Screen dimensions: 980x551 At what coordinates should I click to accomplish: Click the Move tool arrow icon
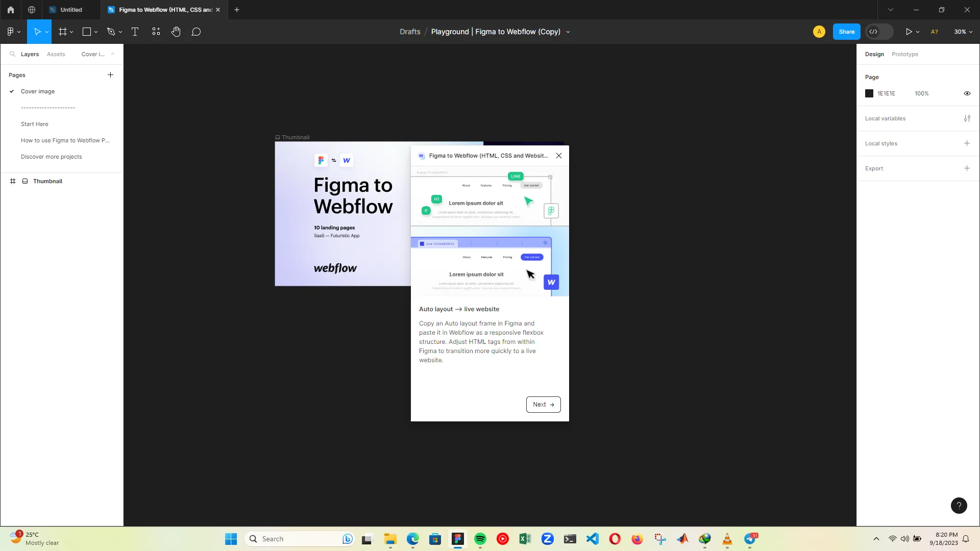pyautogui.click(x=37, y=32)
